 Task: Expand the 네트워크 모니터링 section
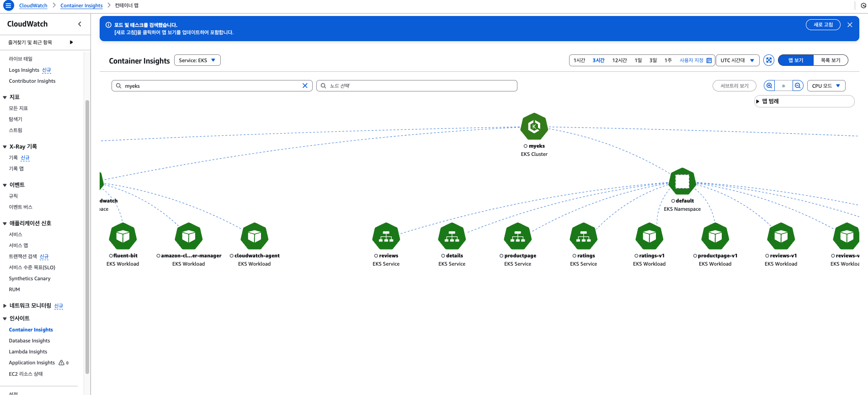pyautogui.click(x=5, y=305)
